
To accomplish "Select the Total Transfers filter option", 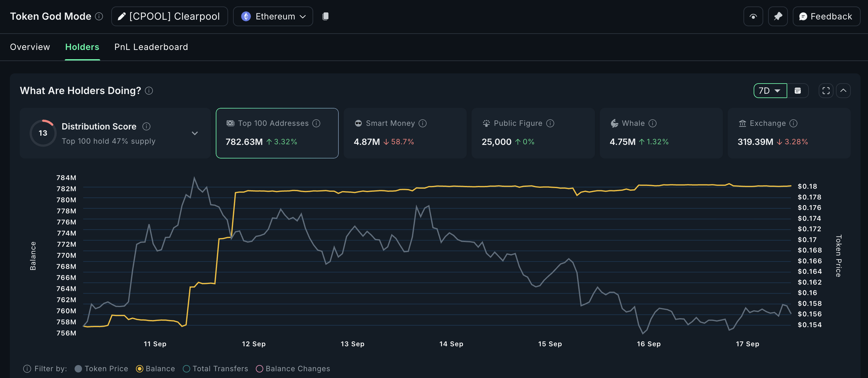I will tap(216, 368).
